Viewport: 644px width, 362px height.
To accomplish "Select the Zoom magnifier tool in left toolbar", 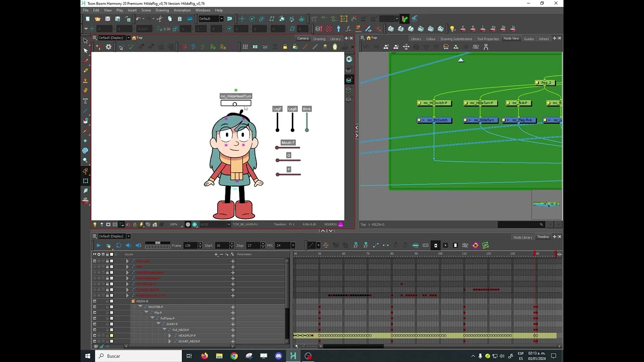I will tap(86, 160).
